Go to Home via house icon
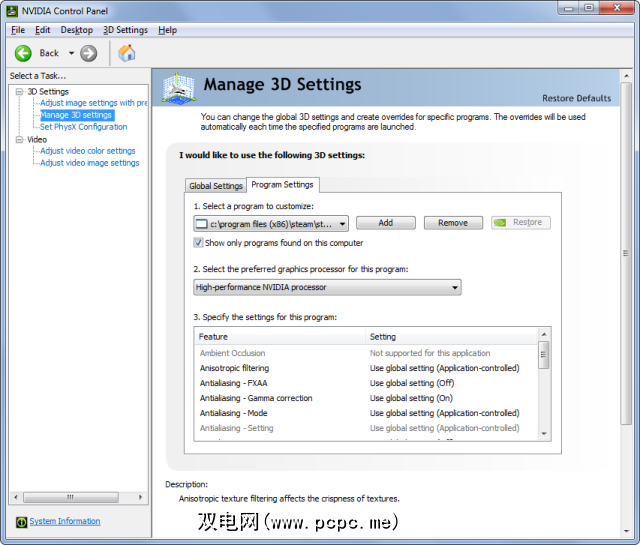The width and height of the screenshot is (640, 545). (127, 53)
